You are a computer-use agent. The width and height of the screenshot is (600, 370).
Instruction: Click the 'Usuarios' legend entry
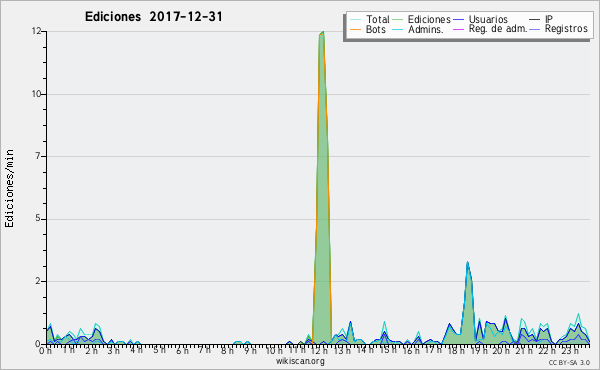(488, 20)
